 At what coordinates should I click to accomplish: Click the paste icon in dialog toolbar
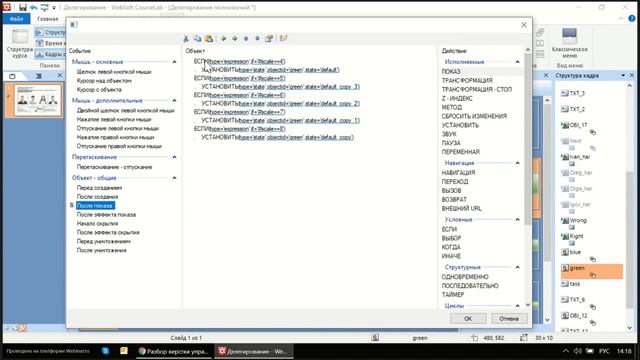209,38
